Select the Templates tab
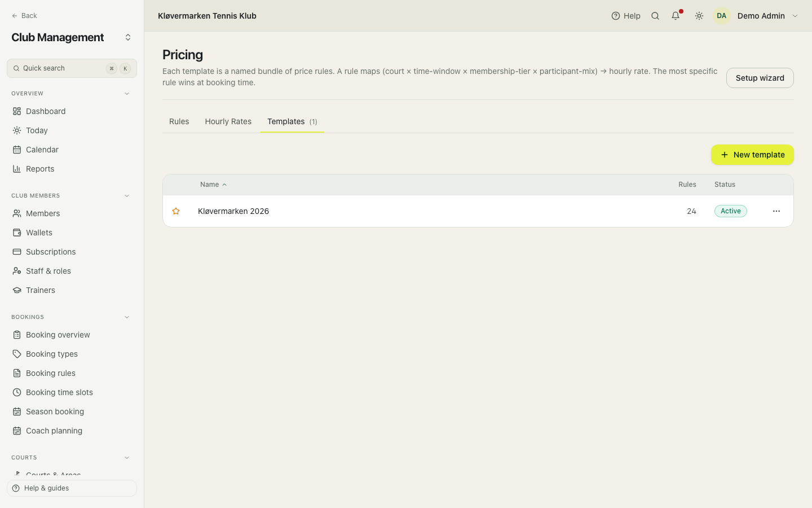Viewport: 812px width, 508px height. click(x=292, y=121)
